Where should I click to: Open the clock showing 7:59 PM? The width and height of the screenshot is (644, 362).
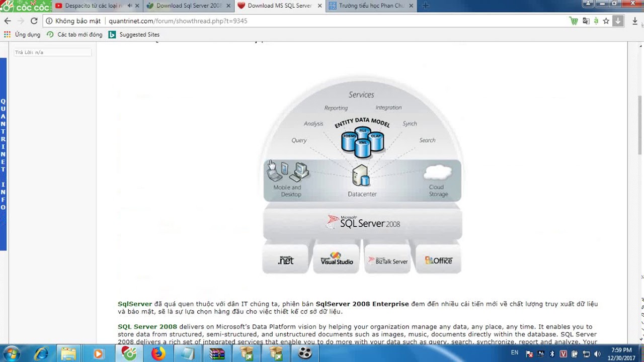point(621,353)
